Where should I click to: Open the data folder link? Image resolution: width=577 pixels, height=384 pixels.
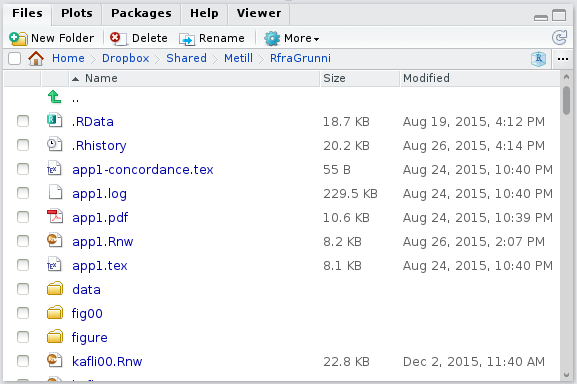pos(86,289)
